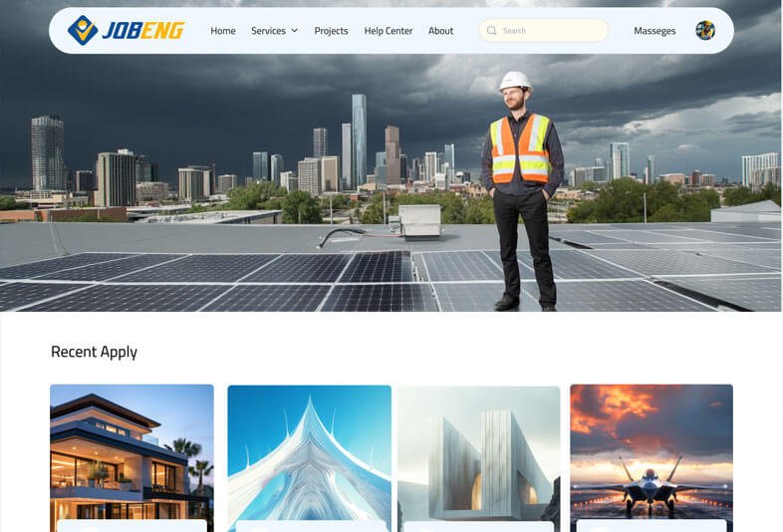This screenshot has height=532, width=783.
Task: Open the Projects page
Action: [331, 31]
